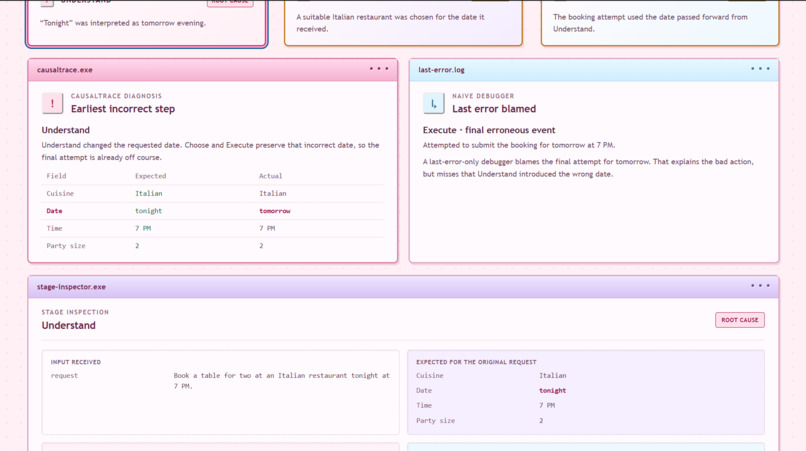The height and width of the screenshot is (451, 806).
Task: Click the 'Last error blamed' heading
Action: [494, 109]
